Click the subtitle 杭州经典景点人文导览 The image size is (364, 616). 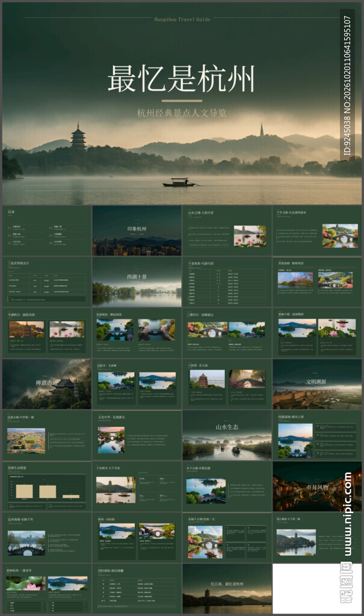[x=182, y=113]
